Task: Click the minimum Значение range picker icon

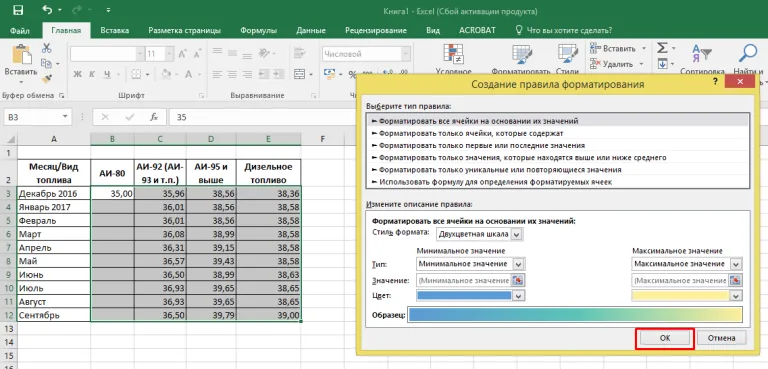Action: (518, 280)
